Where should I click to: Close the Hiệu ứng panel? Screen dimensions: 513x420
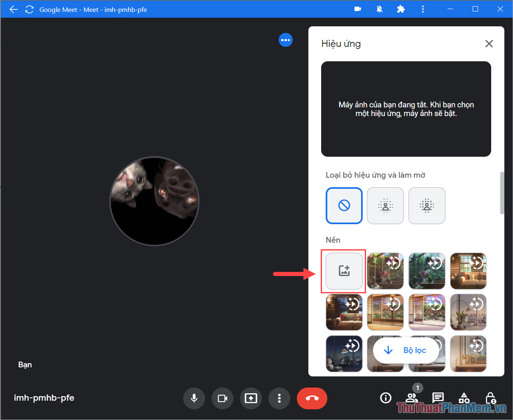(489, 44)
